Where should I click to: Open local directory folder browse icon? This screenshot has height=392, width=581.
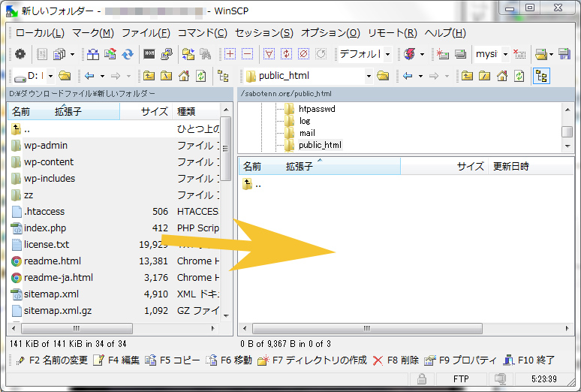pos(65,76)
